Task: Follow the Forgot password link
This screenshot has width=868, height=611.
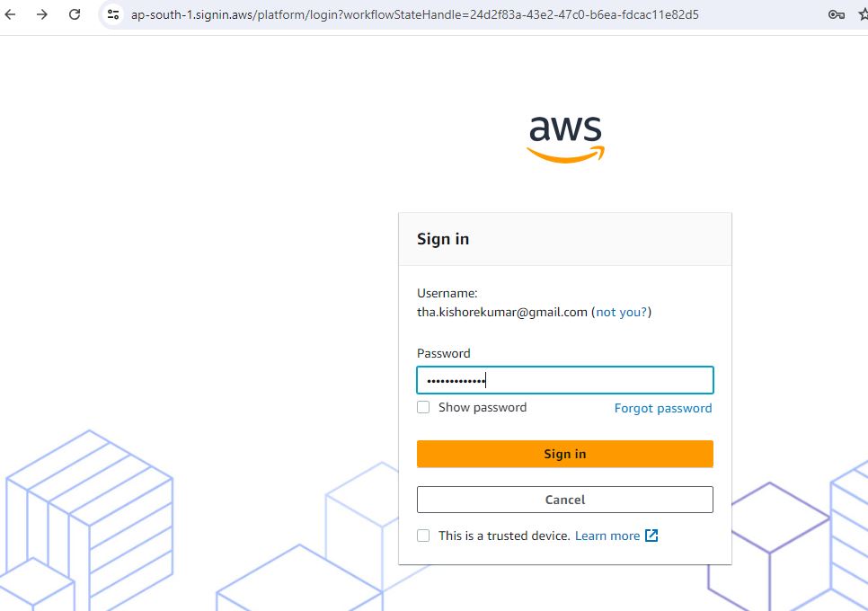Action: (x=662, y=408)
